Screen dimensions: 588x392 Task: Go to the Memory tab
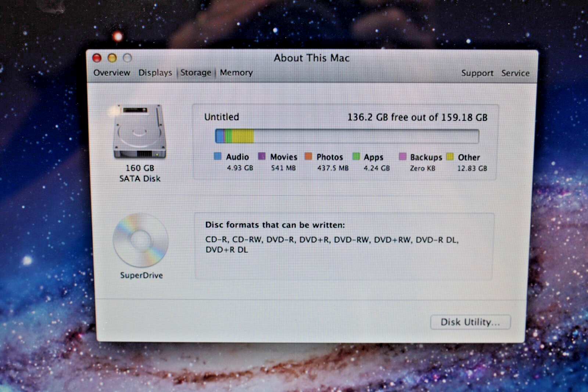(x=236, y=72)
